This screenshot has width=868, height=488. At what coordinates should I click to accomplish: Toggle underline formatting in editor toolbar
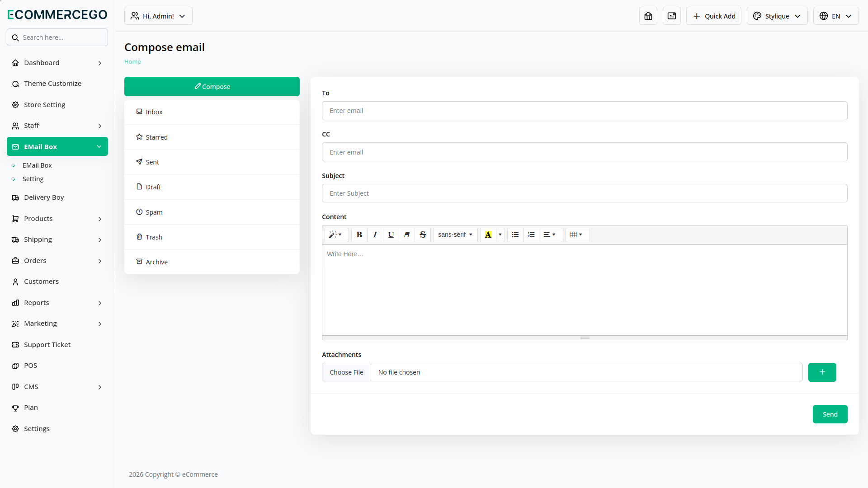(x=391, y=235)
